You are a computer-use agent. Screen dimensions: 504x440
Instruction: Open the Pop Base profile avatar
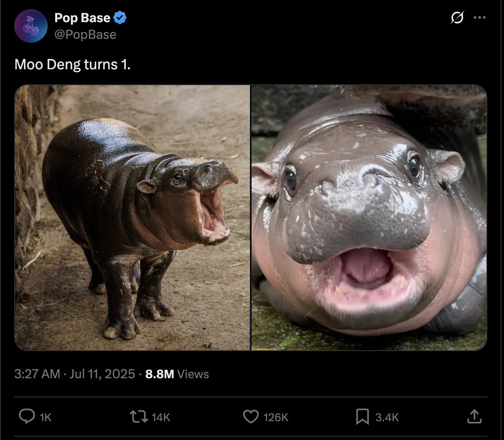coord(31,26)
